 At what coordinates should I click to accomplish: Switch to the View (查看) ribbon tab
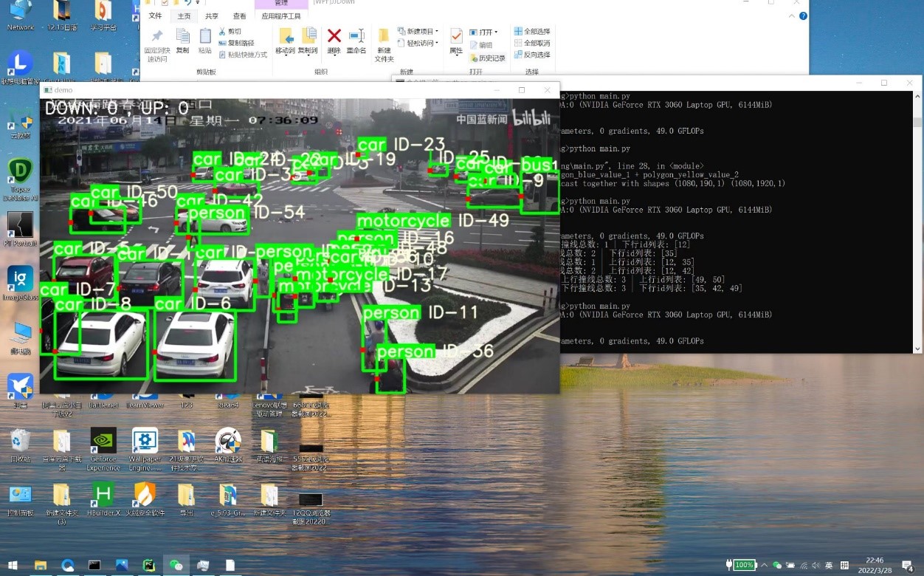(x=240, y=16)
